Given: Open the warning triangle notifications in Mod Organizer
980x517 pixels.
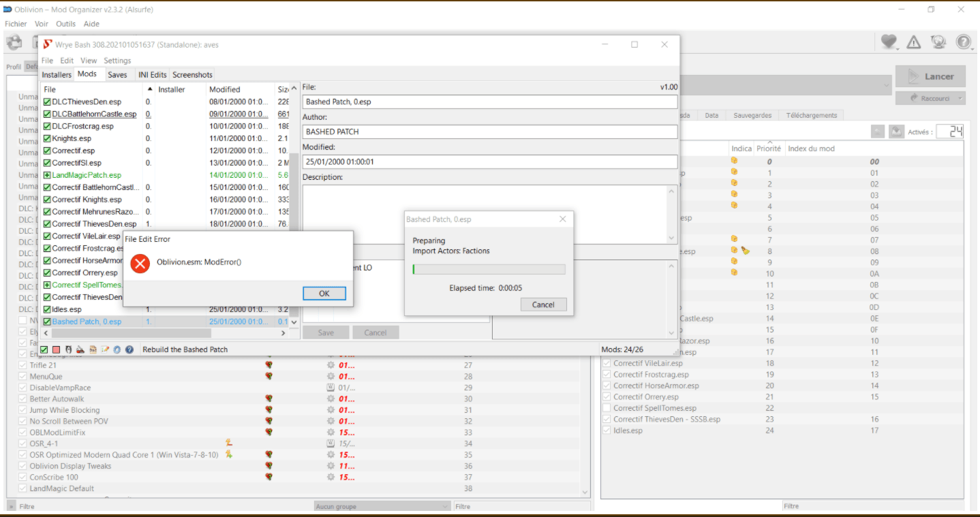Looking at the screenshot, I should (x=914, y=42).
